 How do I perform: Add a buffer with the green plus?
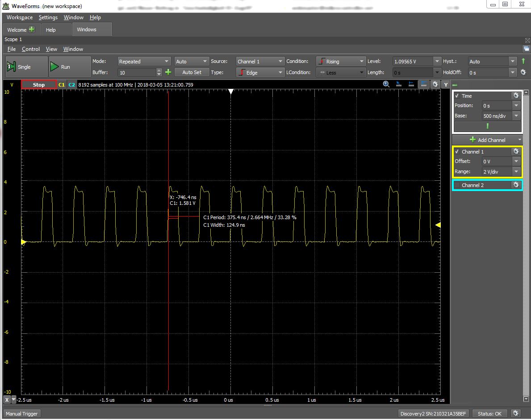pyautogui.click(x=168, y=72)
